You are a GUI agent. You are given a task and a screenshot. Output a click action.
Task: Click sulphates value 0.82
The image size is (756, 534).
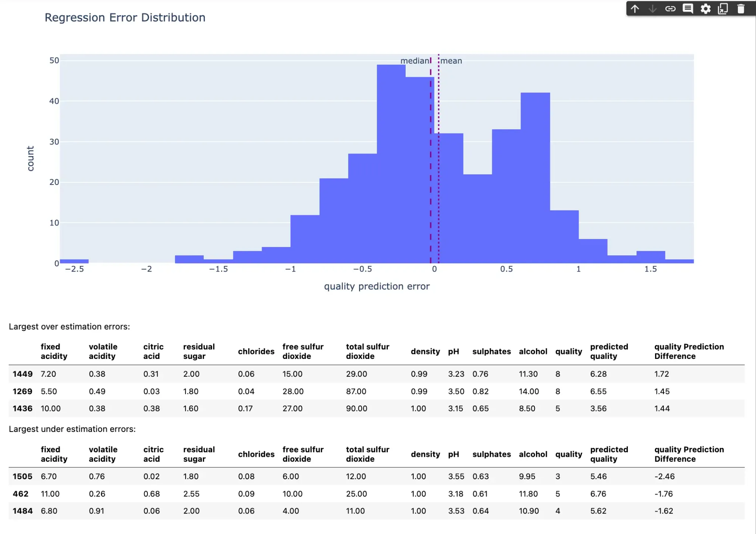[x=480, y=391]
